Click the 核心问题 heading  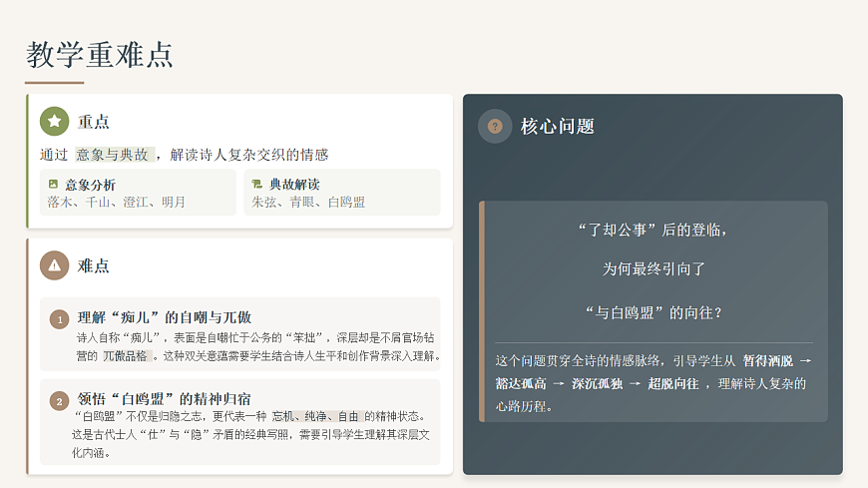(558, 127)
